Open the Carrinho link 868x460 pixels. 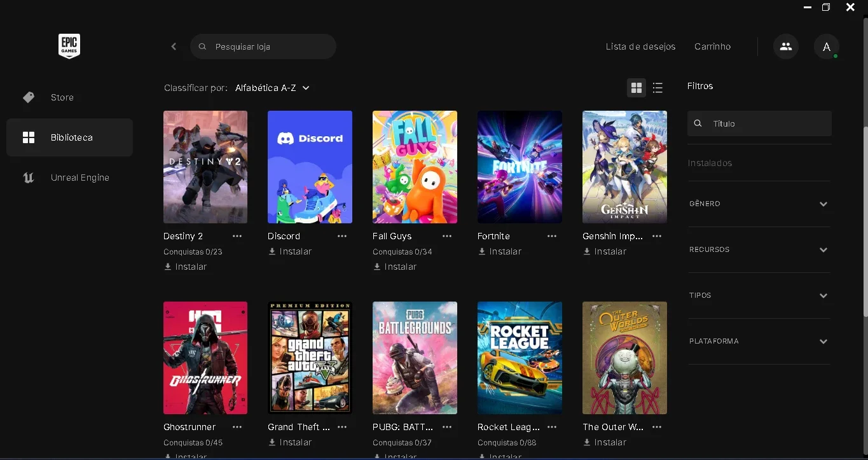(x=712, y=46)
